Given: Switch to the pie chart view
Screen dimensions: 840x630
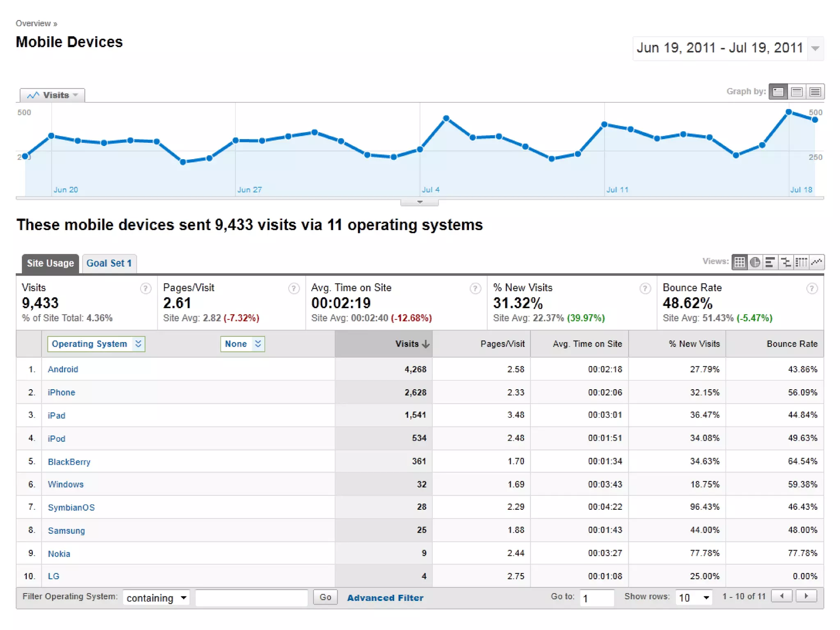Looking at the screenshot, I should coord(755,262).
